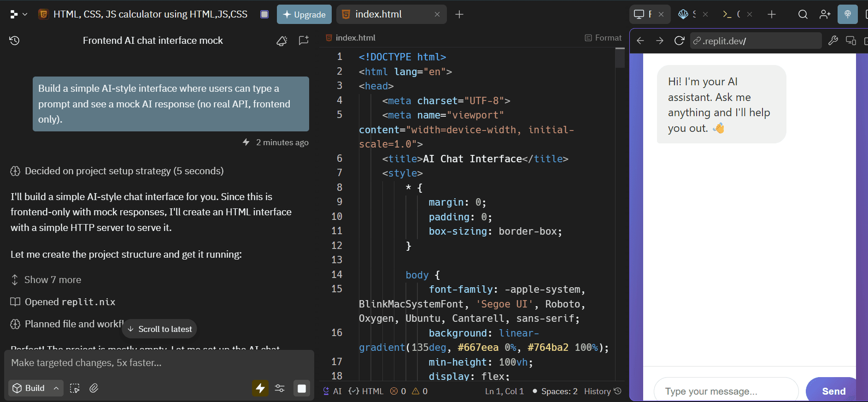This screenshot has width=868, height=402.
Task: Open file History in status bar
Action: 603,391
